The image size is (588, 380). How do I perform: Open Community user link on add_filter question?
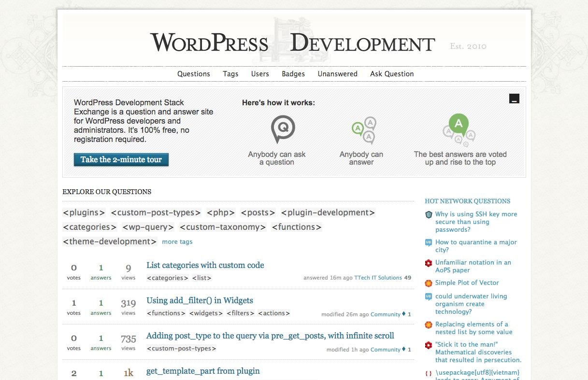[x=386, y=314]
